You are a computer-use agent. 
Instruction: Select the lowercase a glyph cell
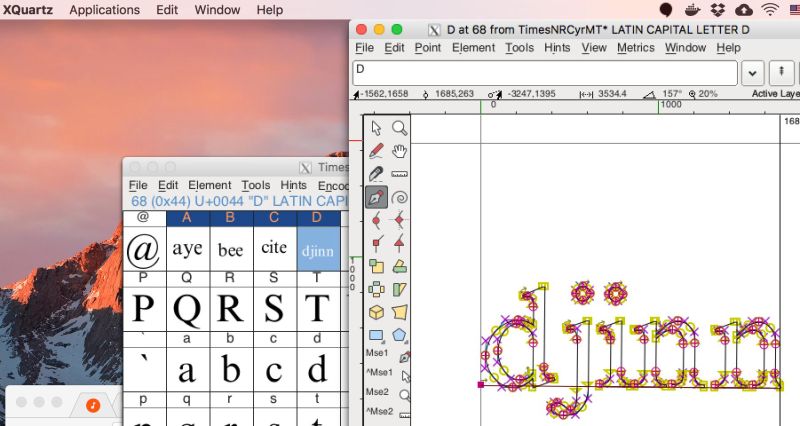pyautogui.click(x=188, y=369)
